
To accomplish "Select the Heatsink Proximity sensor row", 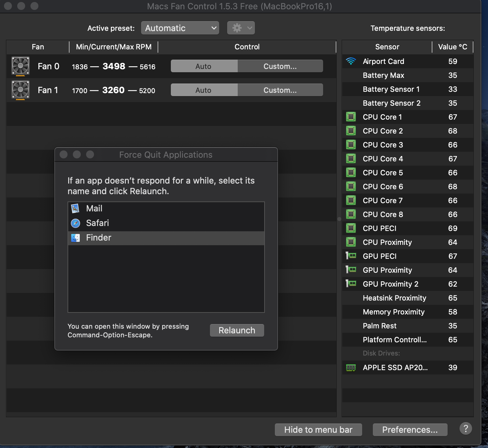I will (x=408, y=298).
